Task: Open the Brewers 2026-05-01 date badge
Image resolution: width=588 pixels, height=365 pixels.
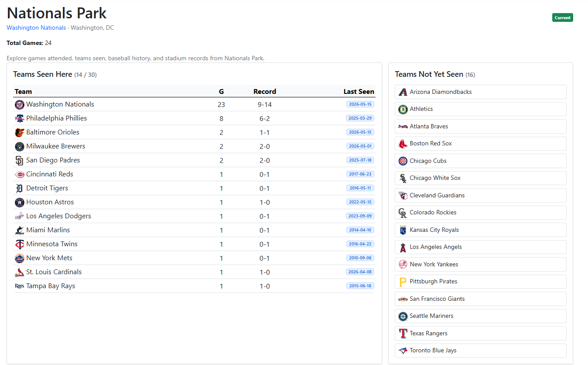Action: (360, 146)
